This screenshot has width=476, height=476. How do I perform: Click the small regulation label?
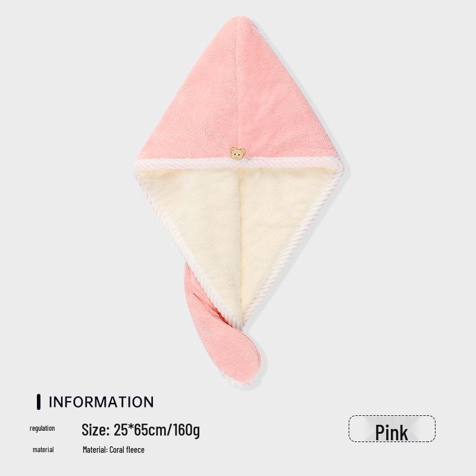[42, 428]
